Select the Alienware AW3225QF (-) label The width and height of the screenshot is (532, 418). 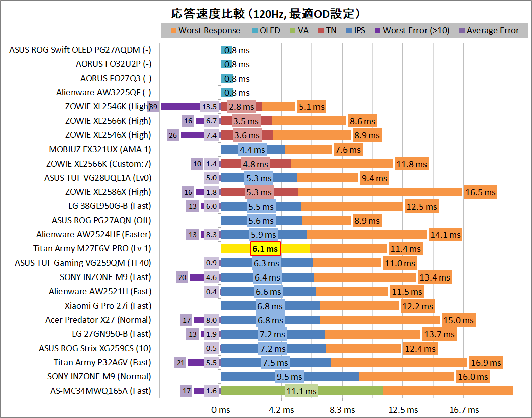tap(103, 92)
